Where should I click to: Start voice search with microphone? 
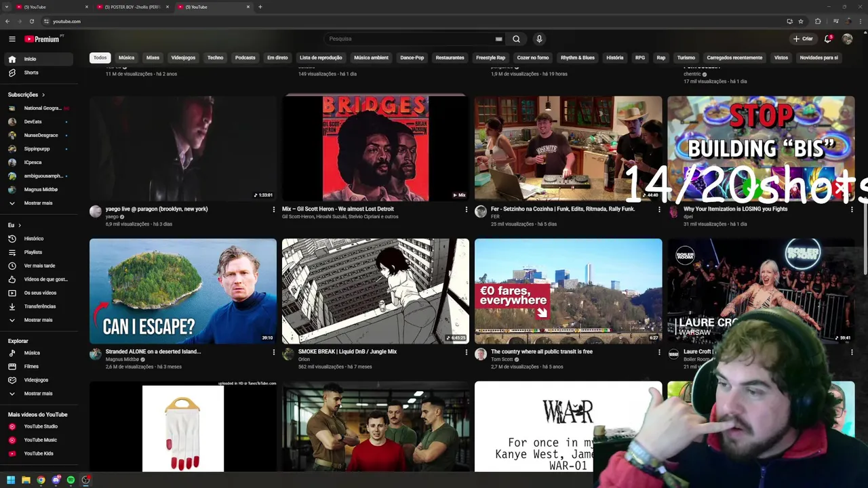click(x=539, y=39)
